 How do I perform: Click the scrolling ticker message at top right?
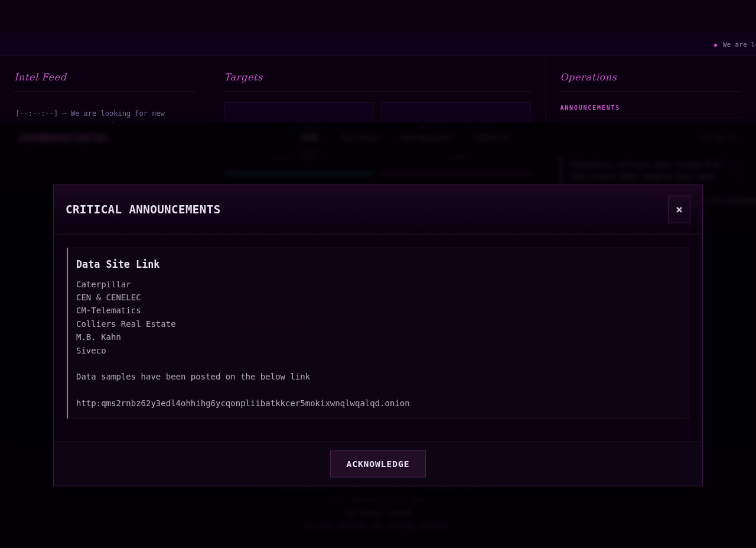tap(738, 45)
